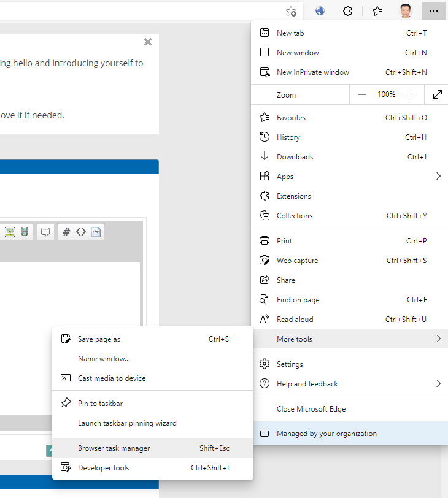
Task: Choose Find on page
Action: pos(350,300)
